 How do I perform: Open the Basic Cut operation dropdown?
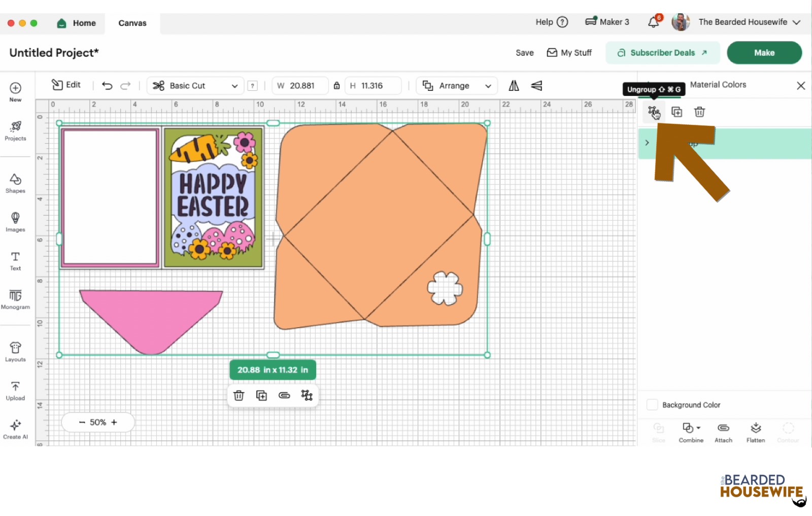click(195, 86)
